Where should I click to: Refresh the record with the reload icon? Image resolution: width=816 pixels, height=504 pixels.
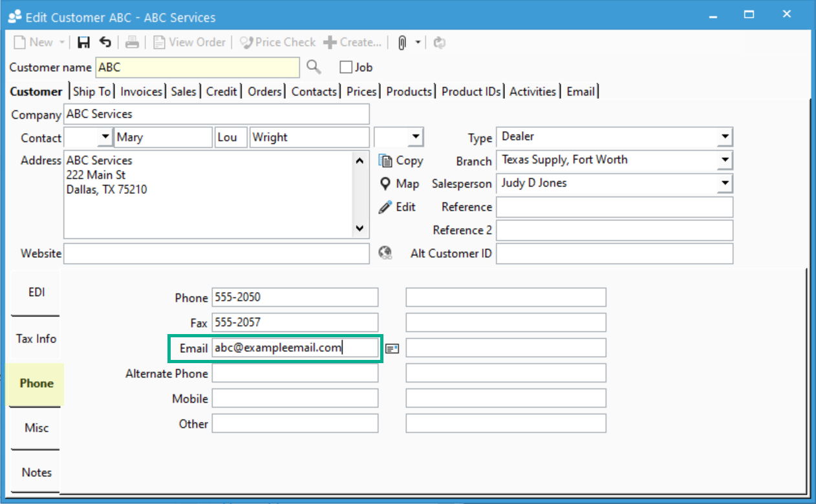coord(438,42)
